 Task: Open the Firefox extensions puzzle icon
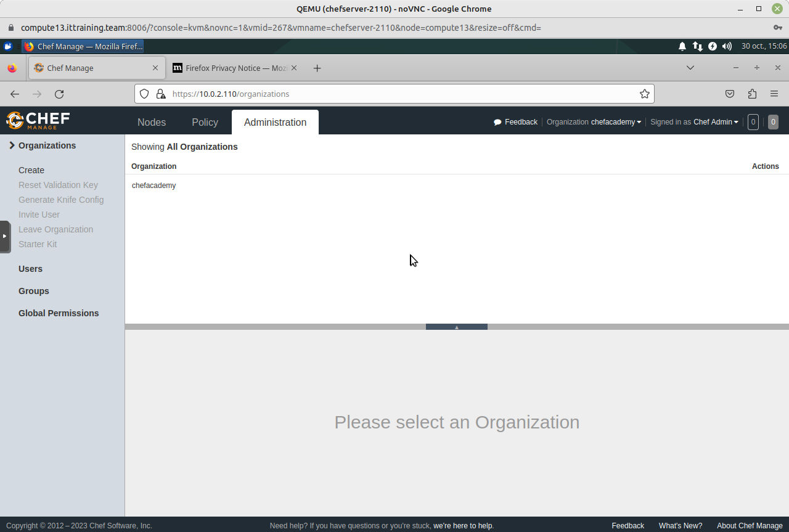coord(752,94)
